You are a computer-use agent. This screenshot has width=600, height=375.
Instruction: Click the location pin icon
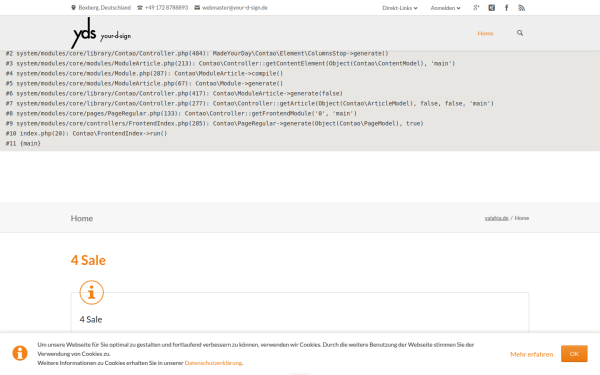tap(73, 8)
